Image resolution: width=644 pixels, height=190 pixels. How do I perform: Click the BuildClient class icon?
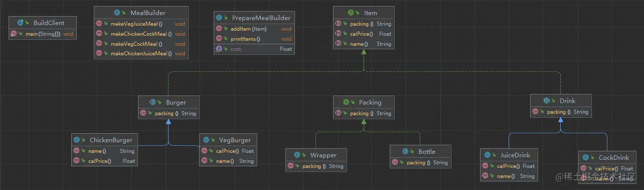[20, 23]
